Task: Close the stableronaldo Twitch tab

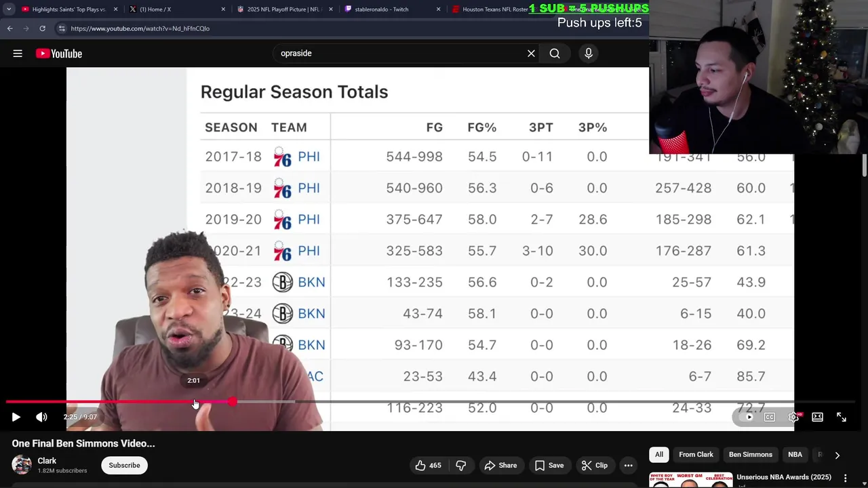Action: 438,9
